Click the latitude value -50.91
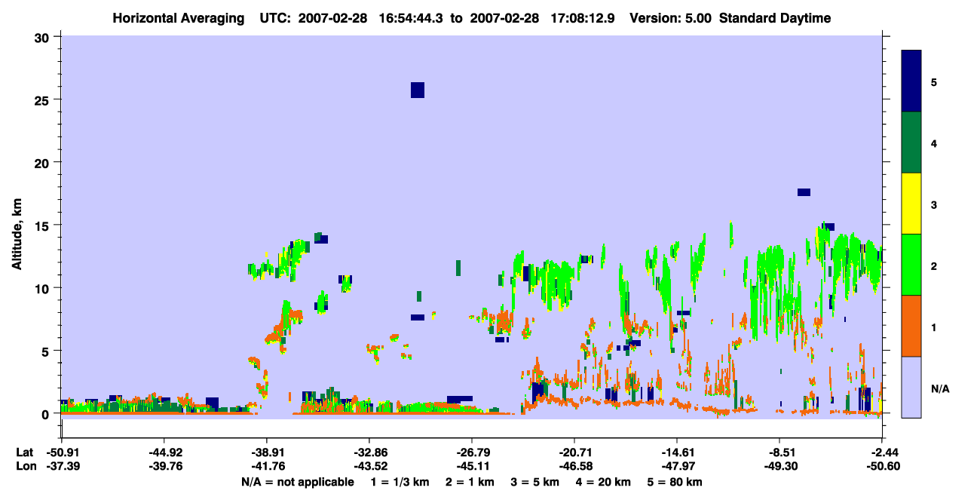Screen dimensions: 980x503 62,452
